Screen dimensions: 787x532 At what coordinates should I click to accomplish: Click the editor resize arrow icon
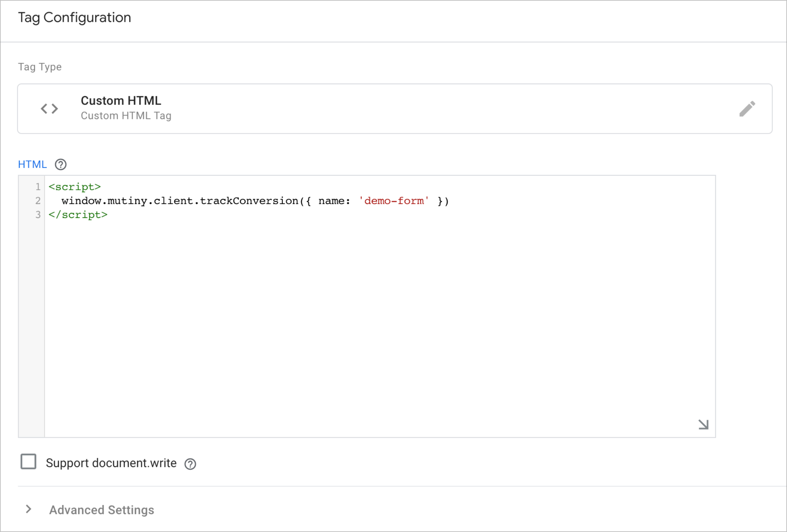703,424
